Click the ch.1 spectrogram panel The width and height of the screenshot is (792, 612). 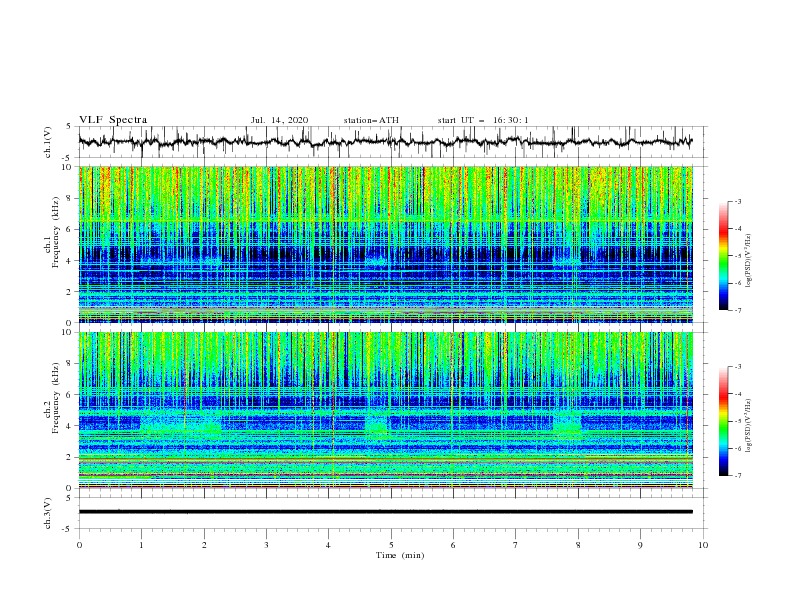(385, 244)
